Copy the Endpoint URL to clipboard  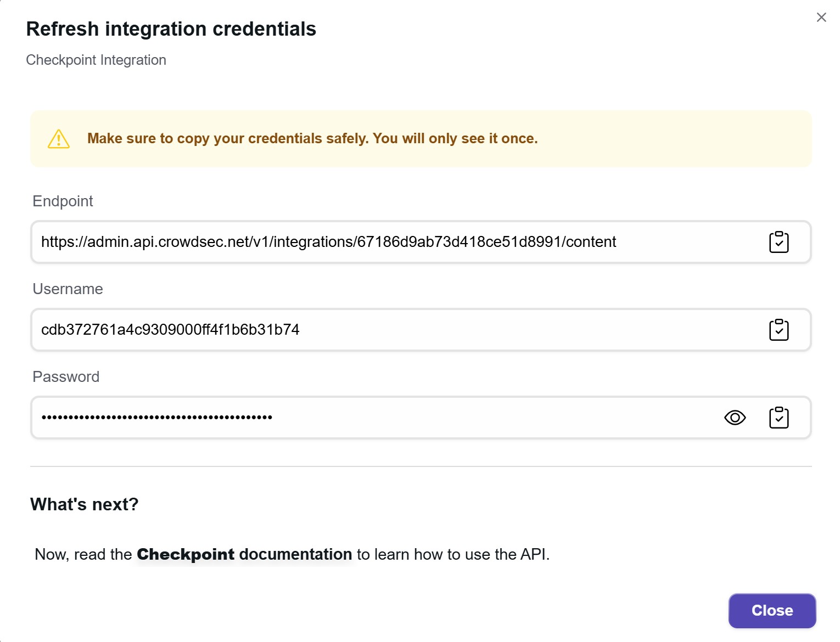pyautogui.click(x=779, y=242)
